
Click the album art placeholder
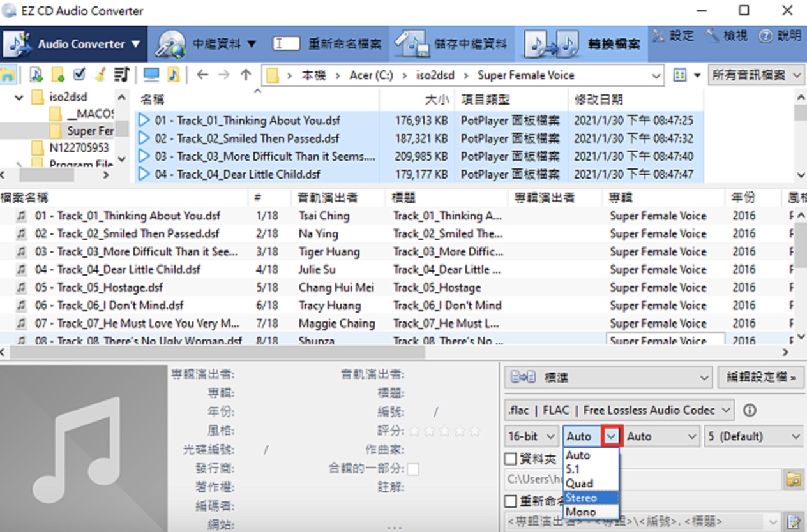(x=84, y=447)
